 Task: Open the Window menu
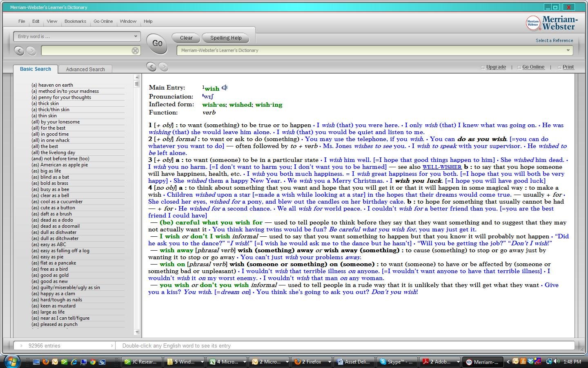pos(128,21)
